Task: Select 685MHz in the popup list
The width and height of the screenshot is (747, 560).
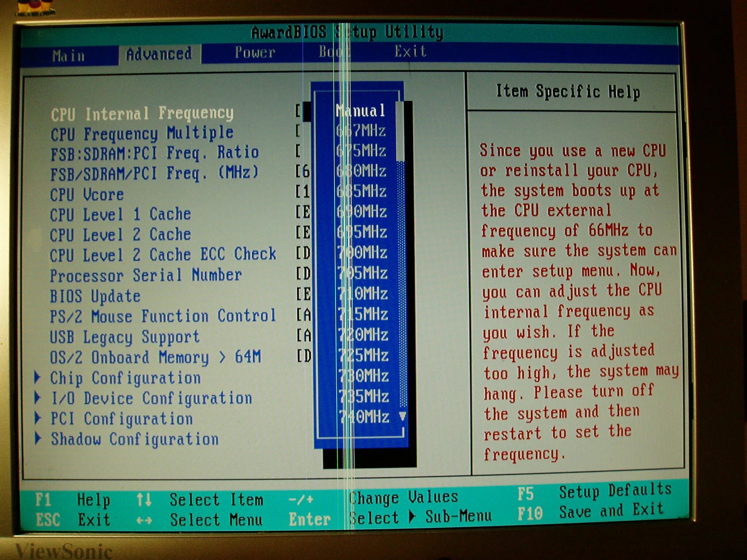Action: [361, 191]
